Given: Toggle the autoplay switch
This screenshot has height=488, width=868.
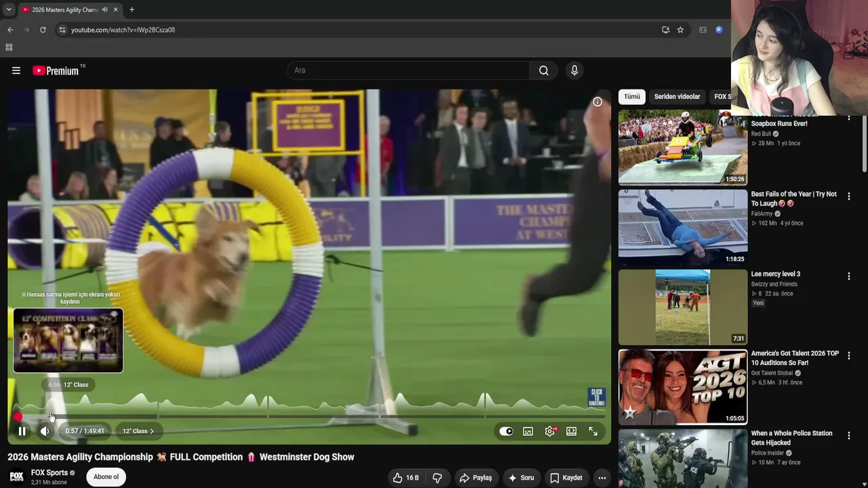Looking at the screenshot, I should [507, 431].
